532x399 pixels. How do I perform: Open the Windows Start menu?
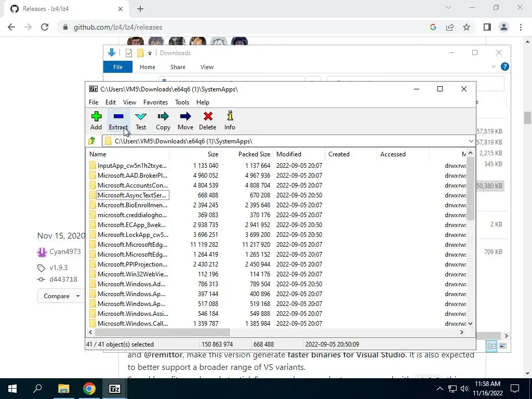click(12, 389)
